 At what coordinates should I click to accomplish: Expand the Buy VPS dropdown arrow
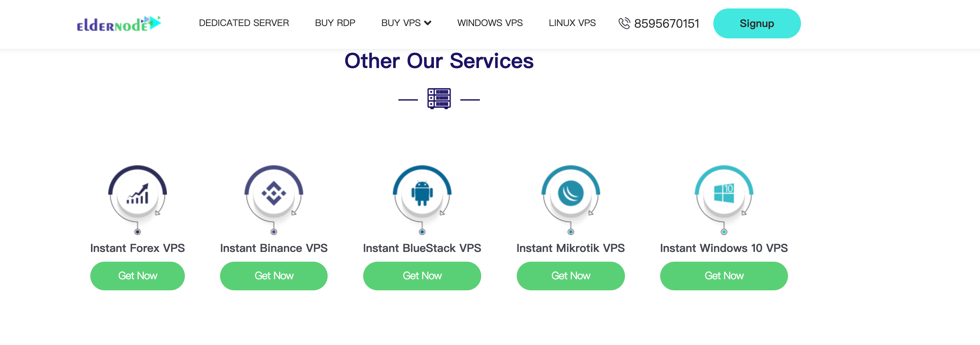[428, 23]
